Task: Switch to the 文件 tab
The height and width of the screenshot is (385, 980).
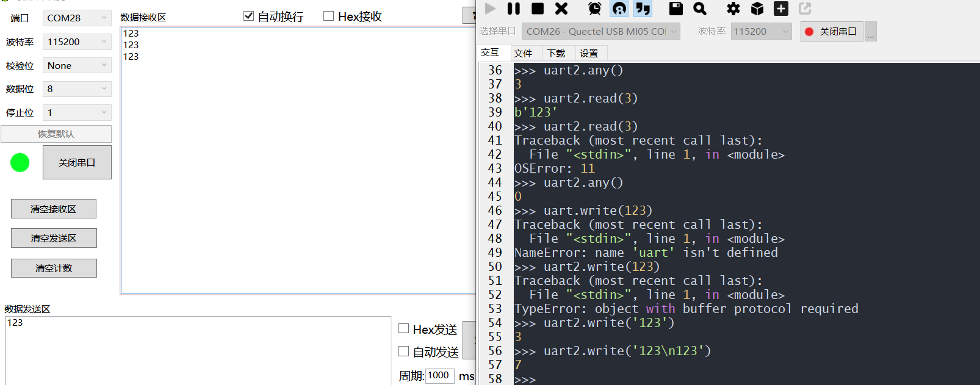Action: click(523, 54)
